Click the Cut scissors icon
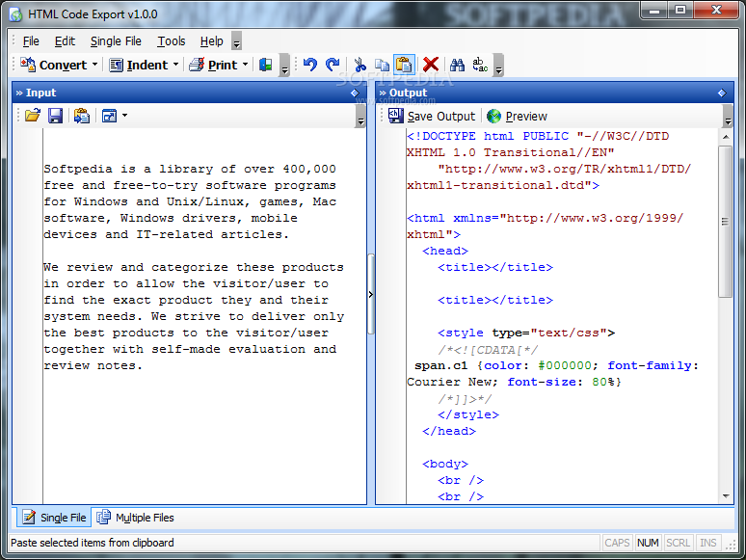746x560 pixels. pos(360,65)
